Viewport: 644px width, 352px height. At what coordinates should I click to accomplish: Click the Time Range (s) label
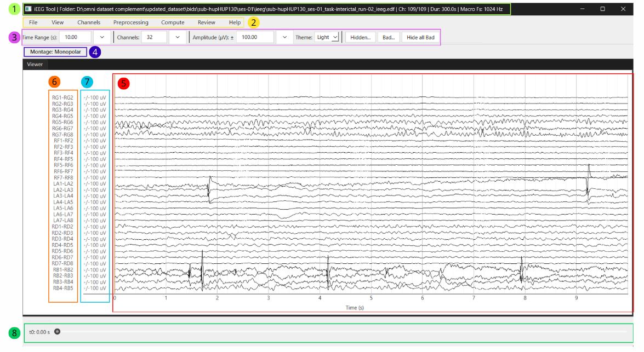(x=40, y=37)
